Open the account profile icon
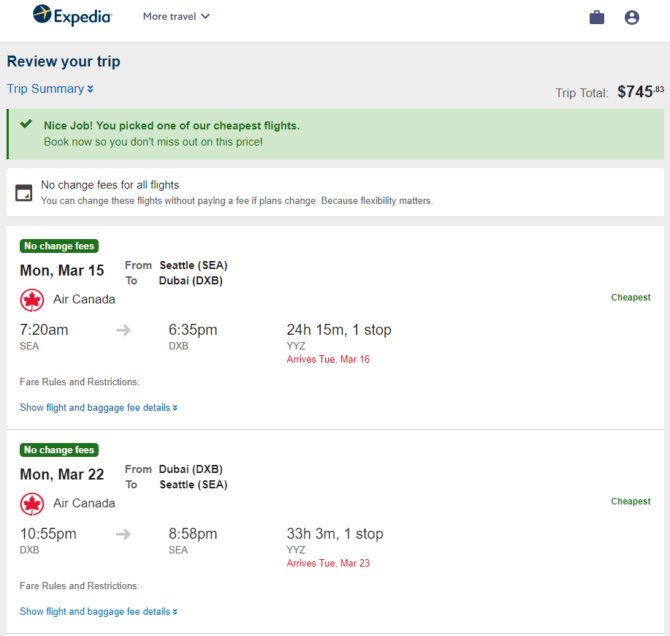670x636 pixels. pyautogui.click(x=632, y=18)
